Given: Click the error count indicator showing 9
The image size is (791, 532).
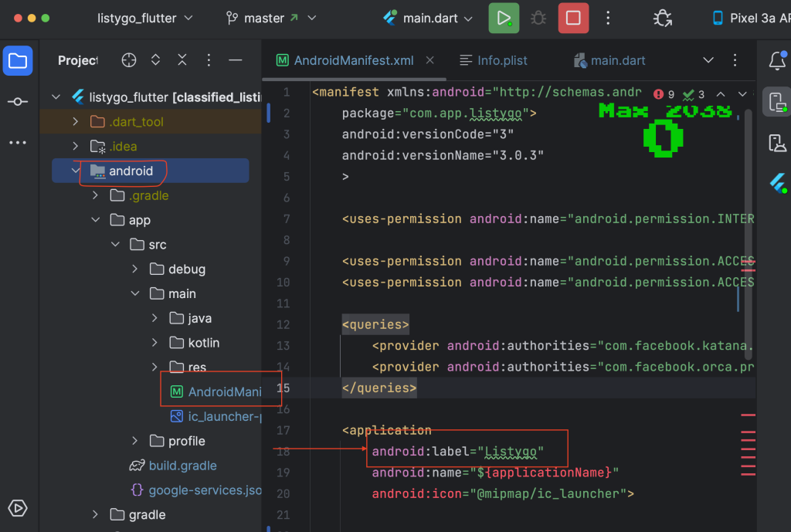Looking at the screenshot, I should pyautogui.click(x=664, y=94).
